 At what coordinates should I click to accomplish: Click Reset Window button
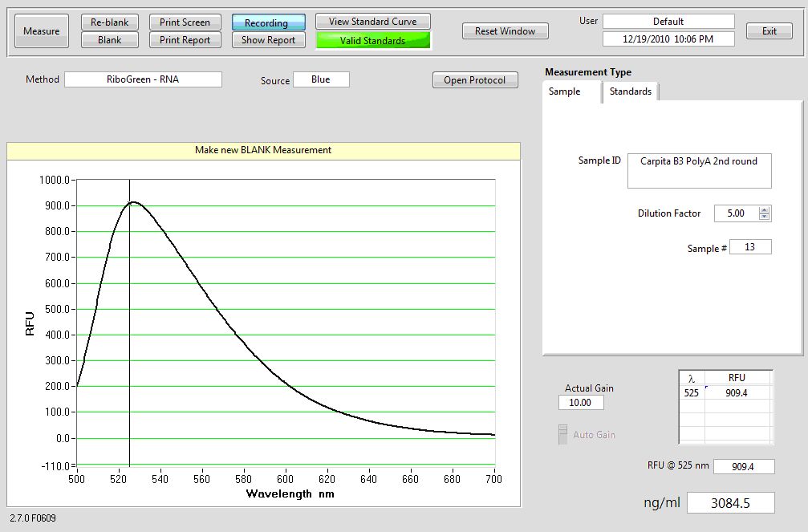click(505, 31)
